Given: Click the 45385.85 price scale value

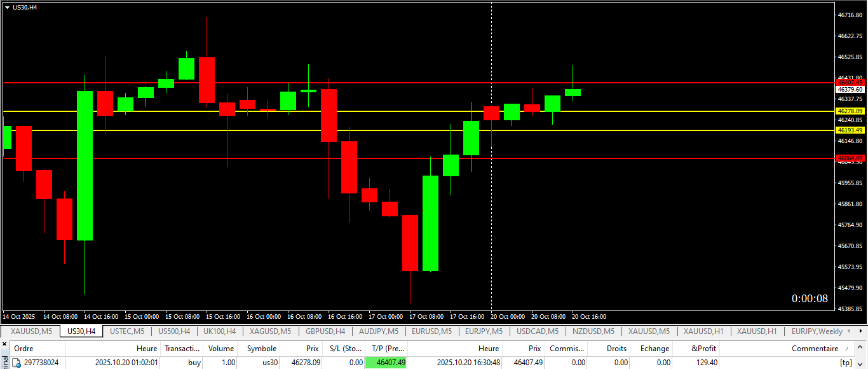Looking at the screenshot, I should (x=850, y=309).
